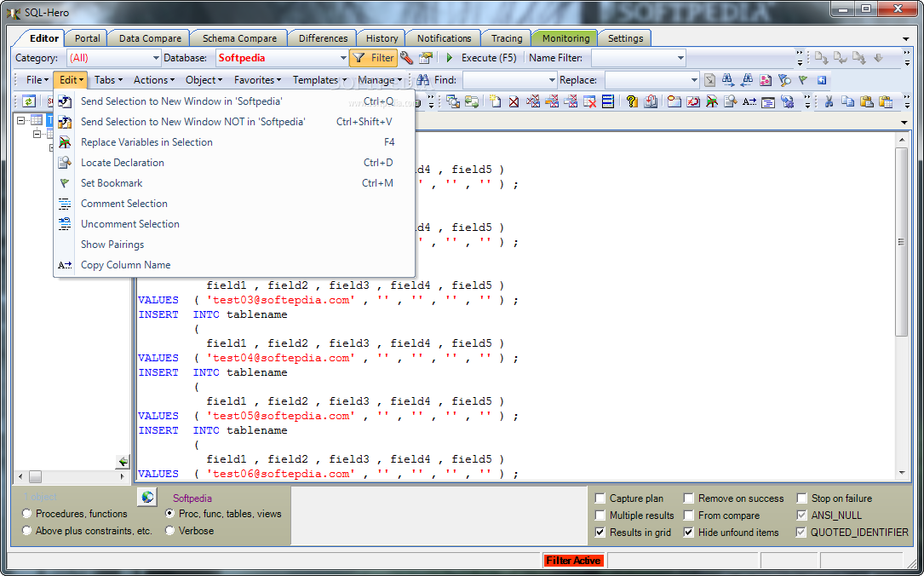Click Replace Variables in Selection menu item
This screenshot has height=576, width=924.
pyautogui.click(x=235, y=142)
